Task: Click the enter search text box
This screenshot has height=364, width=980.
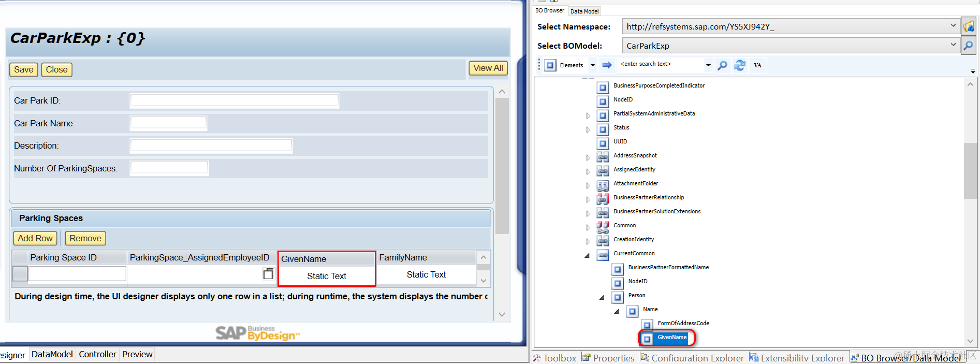Action: pos(661,65)
